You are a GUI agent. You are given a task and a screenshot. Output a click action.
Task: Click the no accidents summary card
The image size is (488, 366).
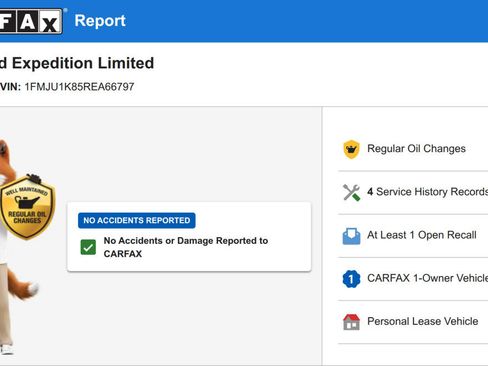(189, 236)
